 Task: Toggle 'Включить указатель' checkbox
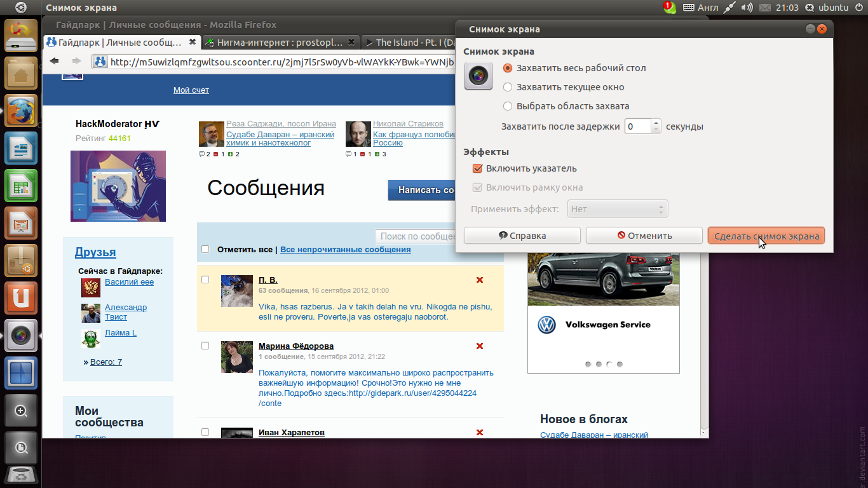click(478, 168)
